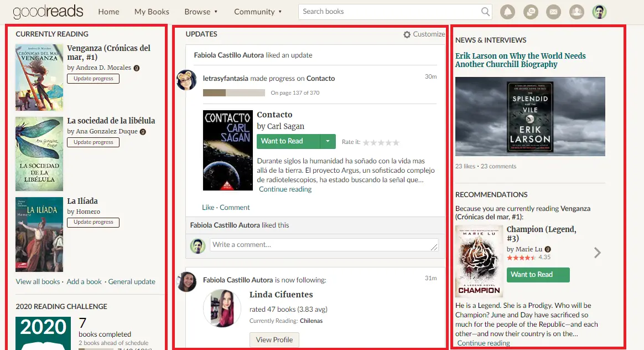The width and height of the screenshot is (644, 350).
Task: Click the author badge next to Andrea D. Morales
Action: click(137, 68)
